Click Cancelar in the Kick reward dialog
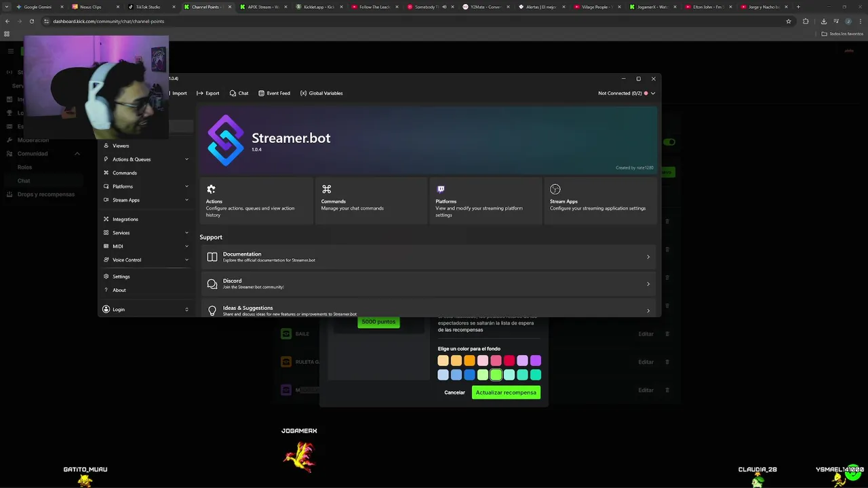The image size is (868, 488). point(454,392)
